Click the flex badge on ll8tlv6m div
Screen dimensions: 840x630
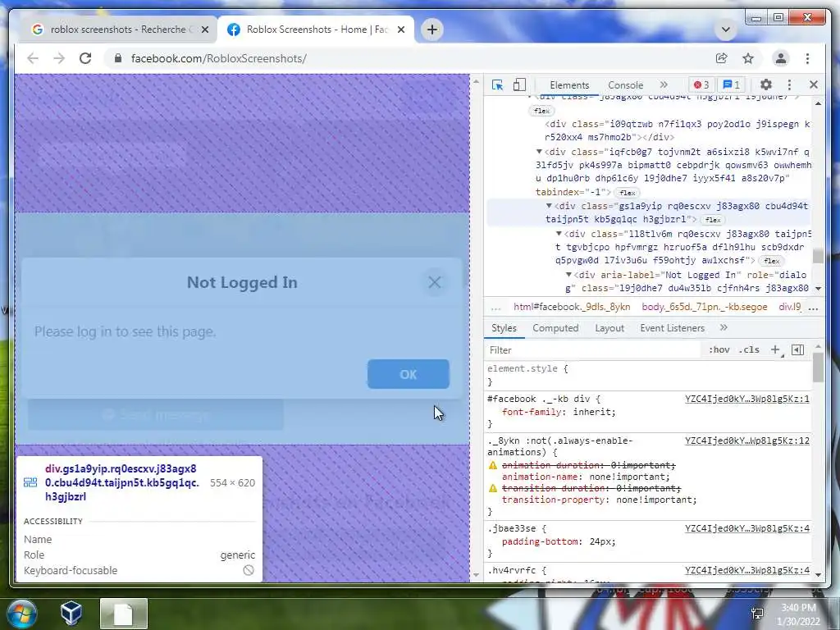click(x=771, y=261)
